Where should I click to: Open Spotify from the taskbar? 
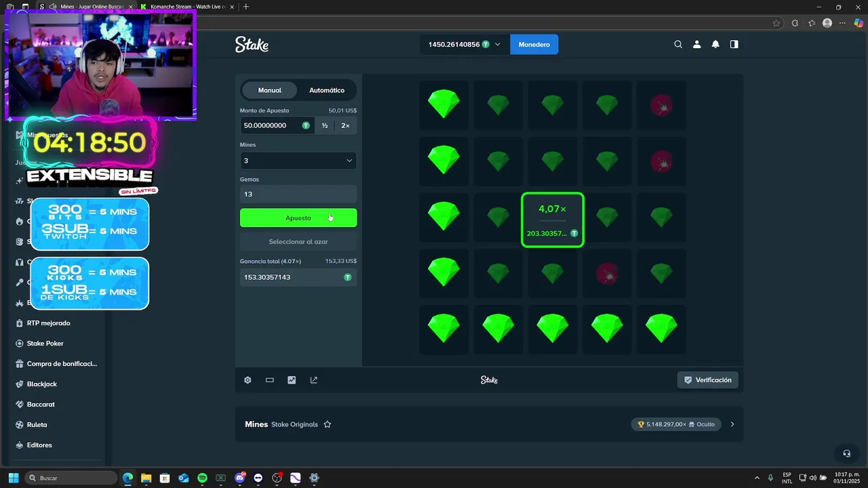coord(202,478)
